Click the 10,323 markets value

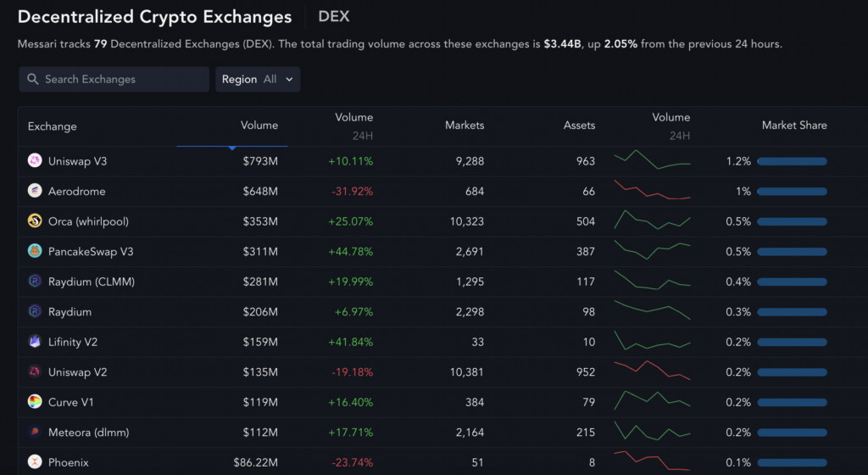pos(467,221)
